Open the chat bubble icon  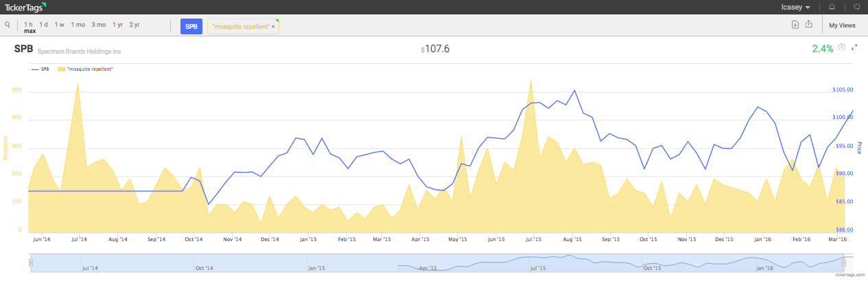click(x=856, y=7)
